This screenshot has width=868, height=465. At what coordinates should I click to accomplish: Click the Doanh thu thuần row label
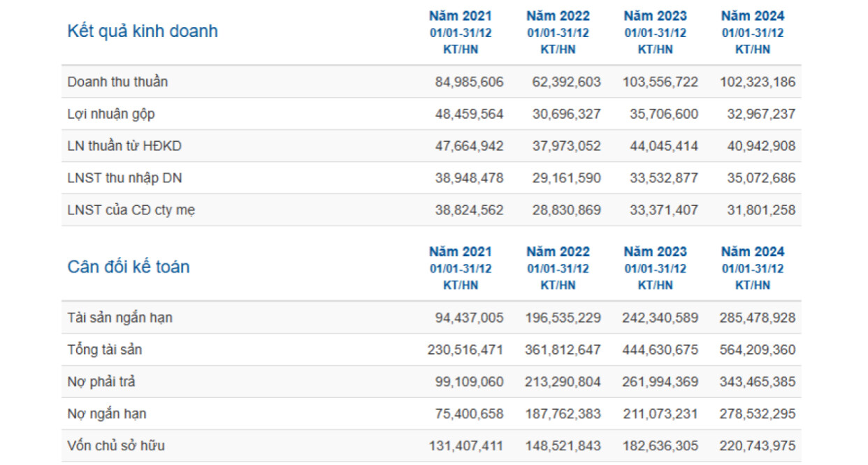(x=117, y=82)
